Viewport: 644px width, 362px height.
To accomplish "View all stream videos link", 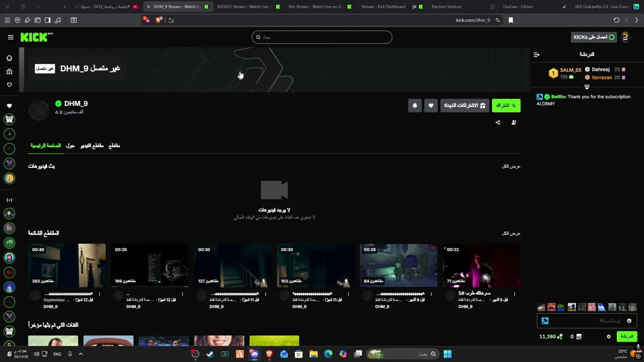I will [x=511, y=166].
